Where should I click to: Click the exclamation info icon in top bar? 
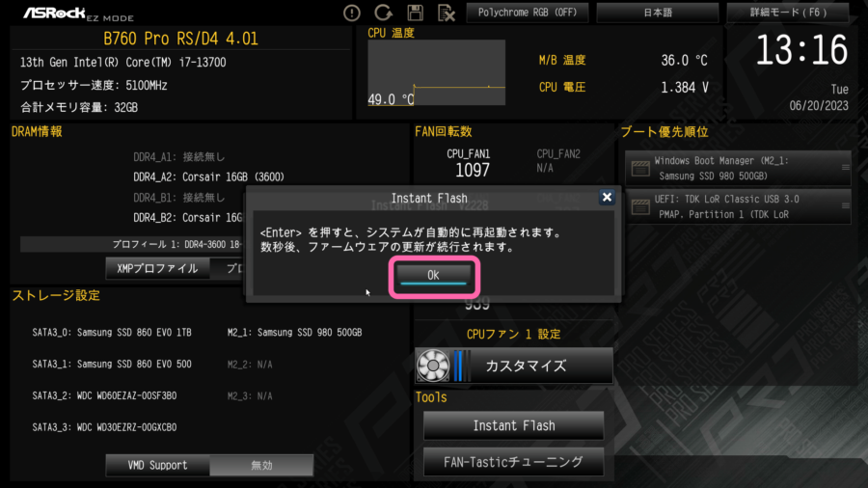point(351,13)
